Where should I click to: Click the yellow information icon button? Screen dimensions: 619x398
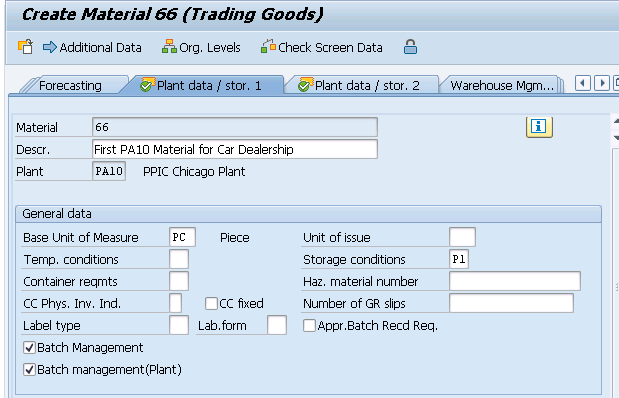[539, 127]
